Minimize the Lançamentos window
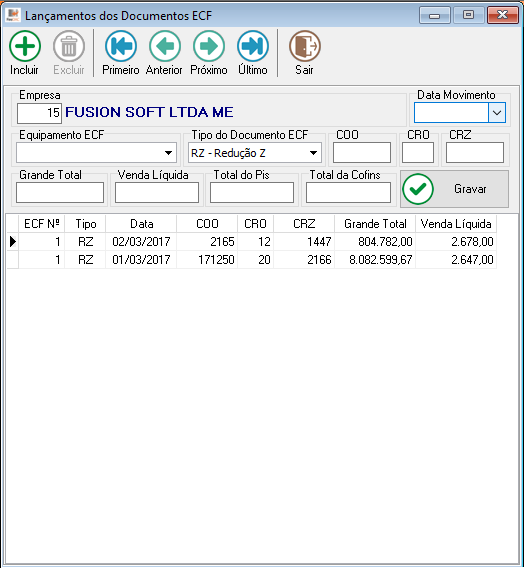Image resolution: width=524 pixels, height=568 pixels. point(435,15)
